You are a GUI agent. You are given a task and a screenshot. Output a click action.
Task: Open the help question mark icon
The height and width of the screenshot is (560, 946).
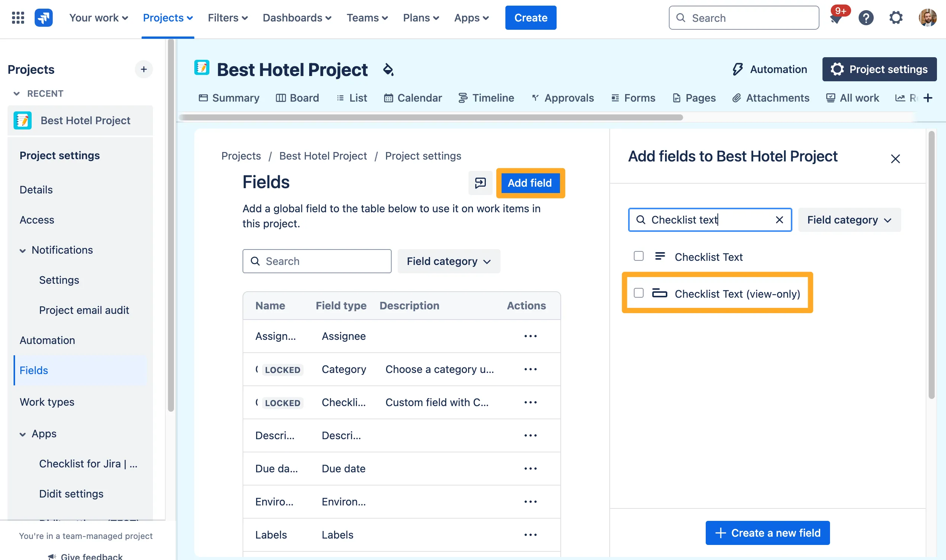(x=866, y=18)
